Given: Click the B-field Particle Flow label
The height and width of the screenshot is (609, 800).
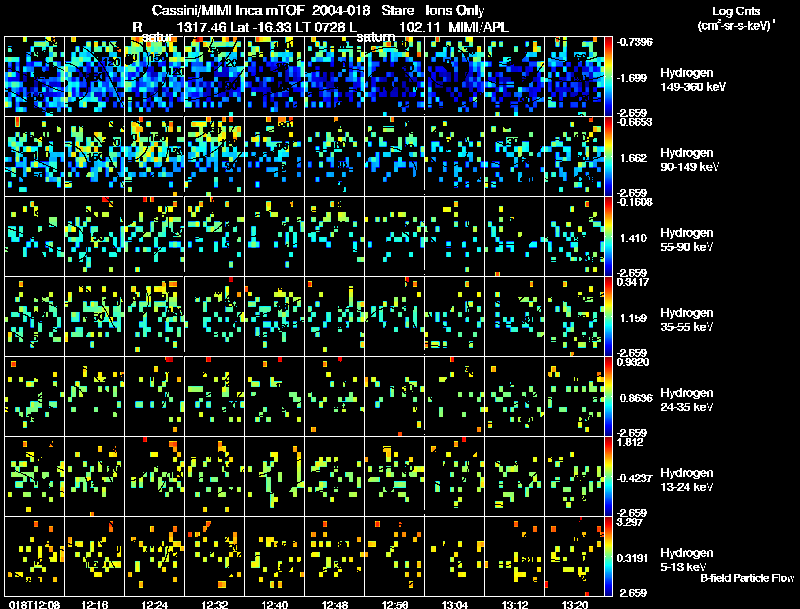Looking at the screenshot, I should [x=747, y=578].
